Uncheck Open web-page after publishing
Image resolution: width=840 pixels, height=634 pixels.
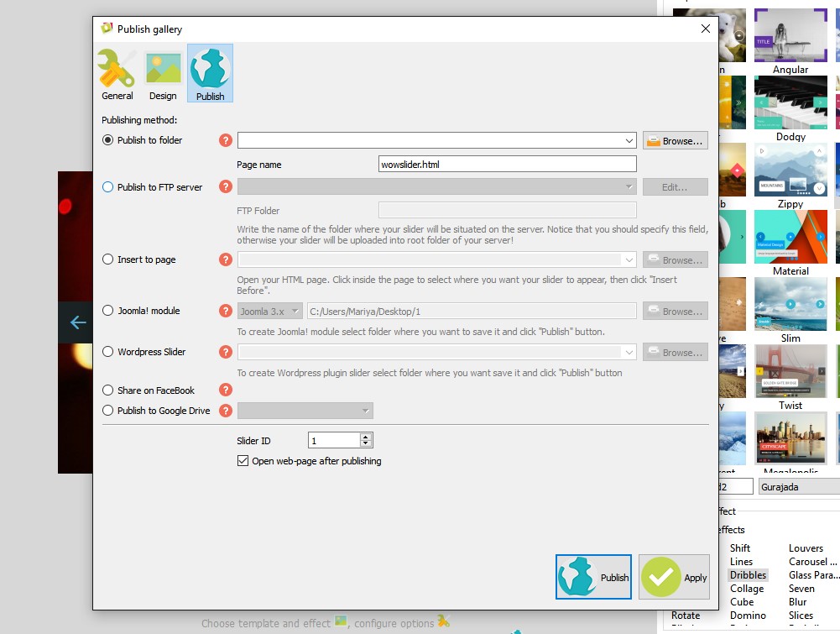click(243, 461)
